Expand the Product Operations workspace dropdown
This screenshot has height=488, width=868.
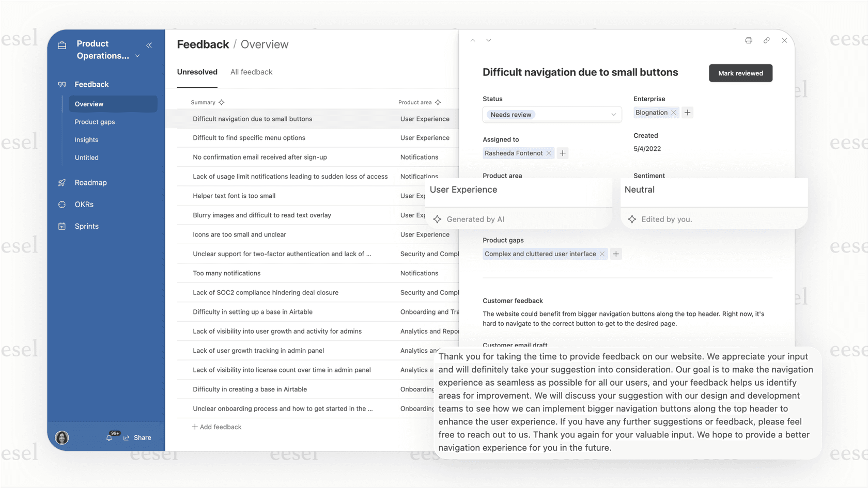[x=137, y=56]
